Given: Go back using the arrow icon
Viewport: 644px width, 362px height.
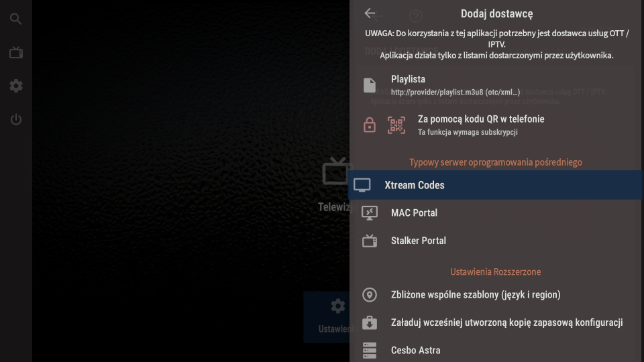Looking at the screenshot, I should point(370,14).
